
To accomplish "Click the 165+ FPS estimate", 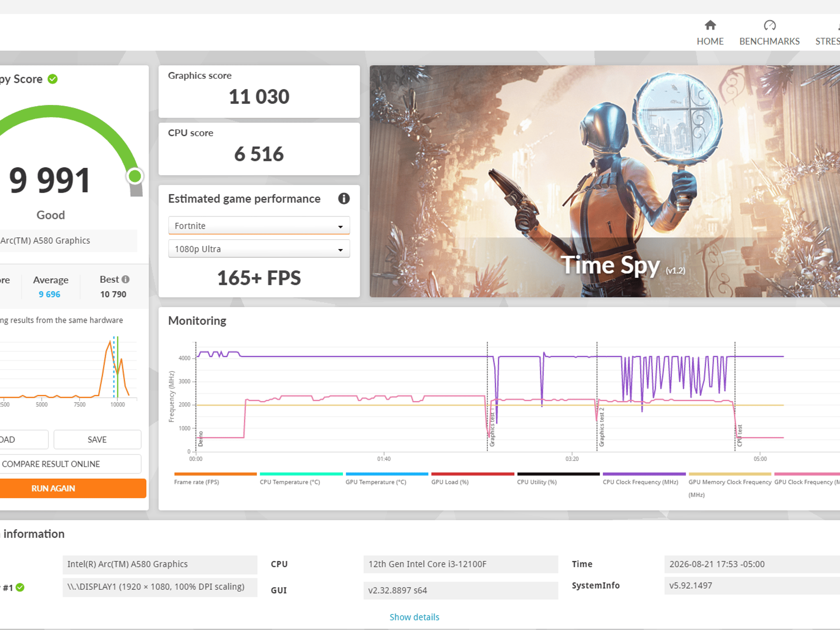I will (259, 278).
